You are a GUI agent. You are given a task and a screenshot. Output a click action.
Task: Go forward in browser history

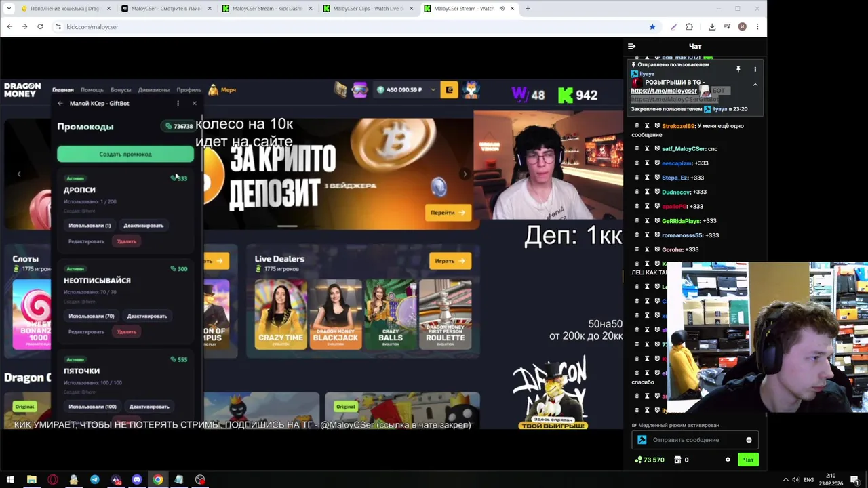24,26
